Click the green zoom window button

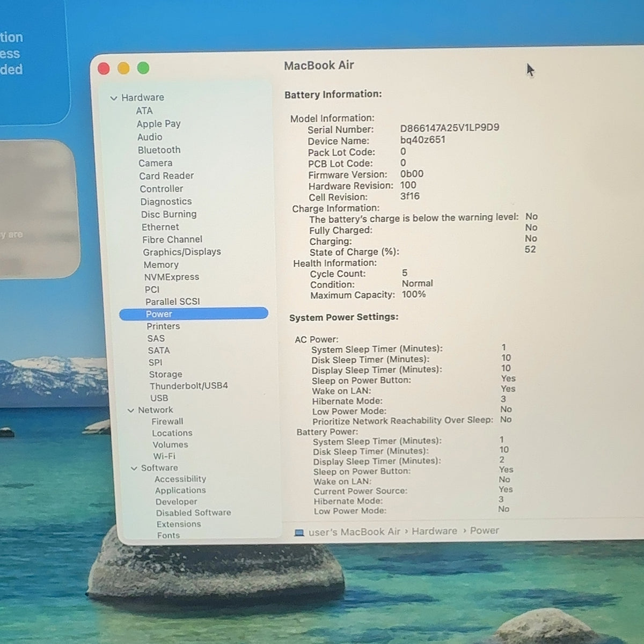[x=143, y=68]
